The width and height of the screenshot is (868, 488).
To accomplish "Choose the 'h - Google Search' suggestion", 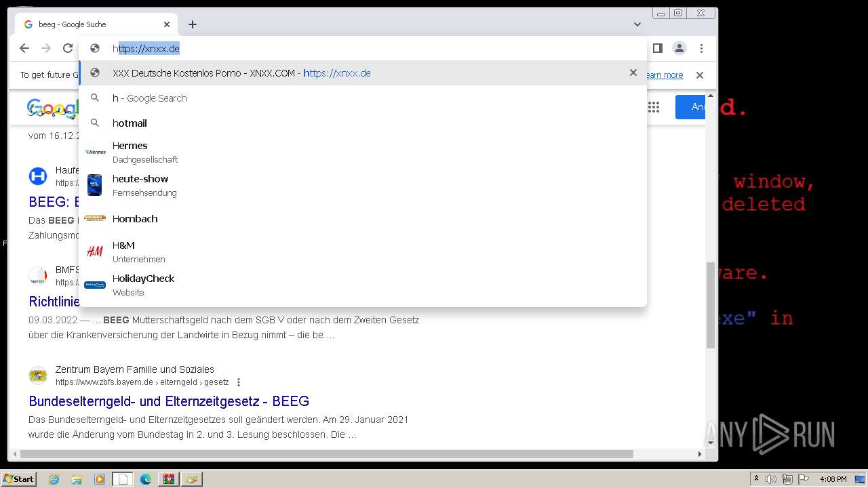I will 363,98.
